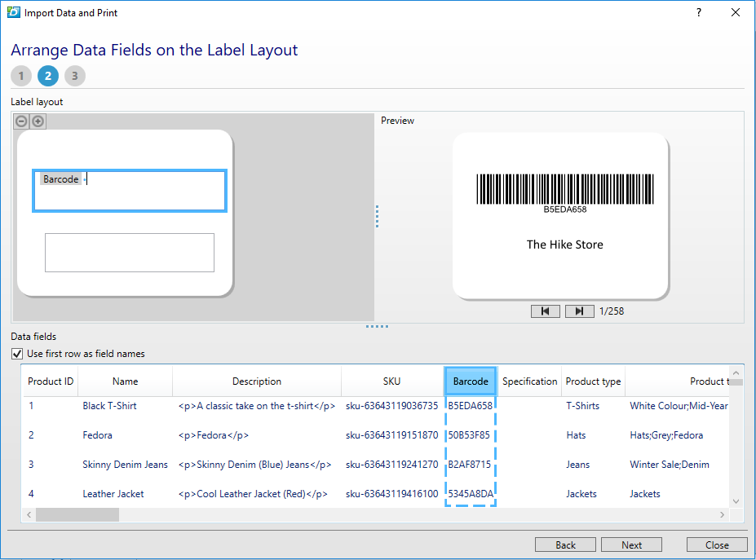Go to first label preview
Image resolution: width=756 pixels, height=560 pixels.
pyautogui.click(x=546, y=311)
